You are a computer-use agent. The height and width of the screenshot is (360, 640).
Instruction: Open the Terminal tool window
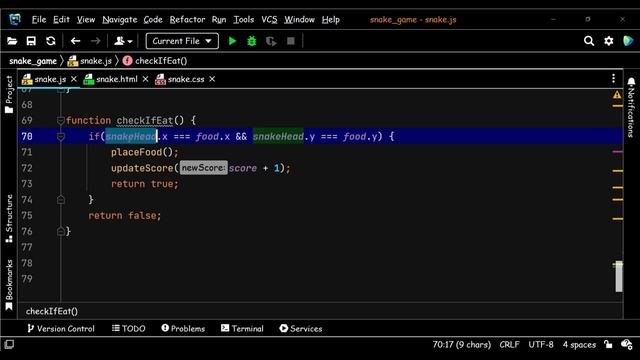pyautogui.click(x=242, y=329)
